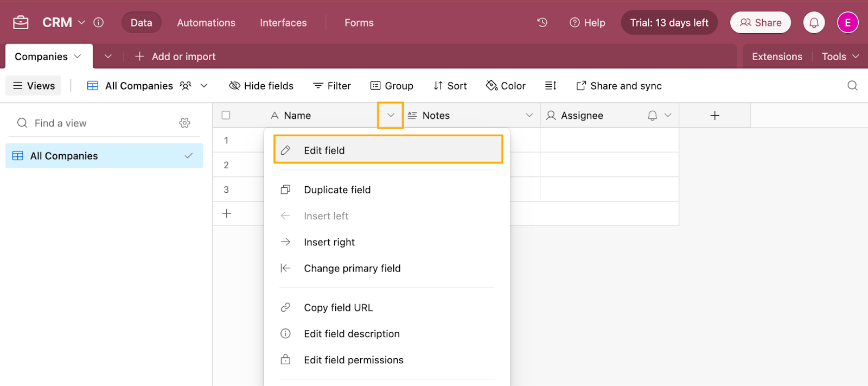Viewport: 868px width, 386px height.
Task: Add a new field with the plus button
Action: coord(715,115)
